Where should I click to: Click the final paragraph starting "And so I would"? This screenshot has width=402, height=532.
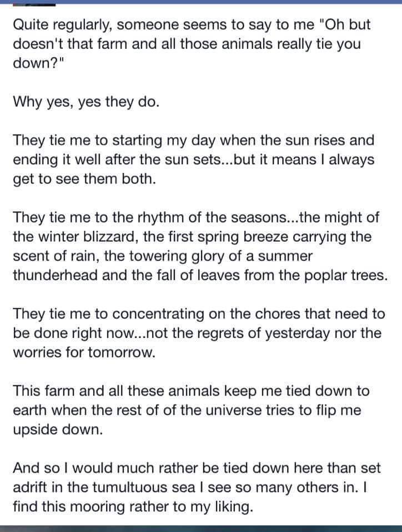point(197,487)
